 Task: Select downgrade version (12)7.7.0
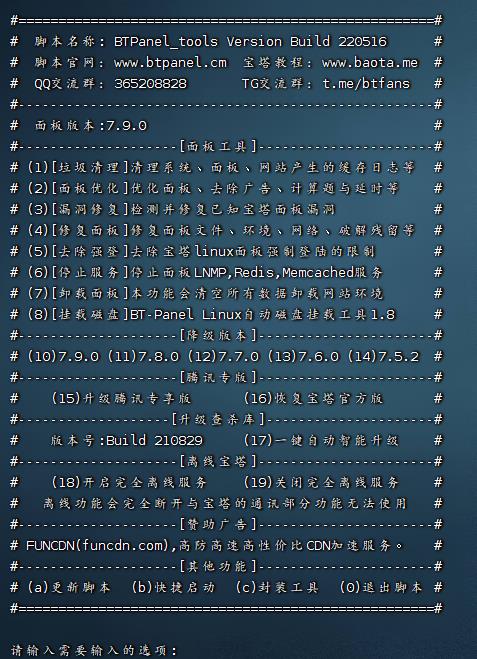point(223,357)
